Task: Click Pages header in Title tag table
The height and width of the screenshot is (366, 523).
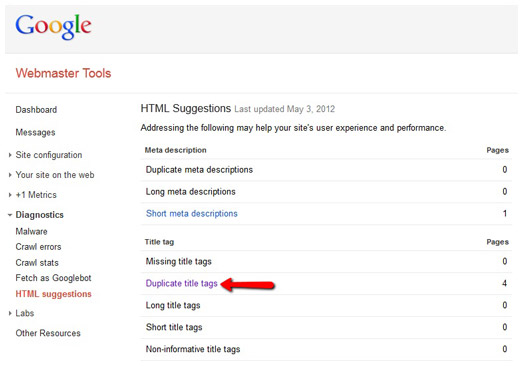Action: click(497, 242)
